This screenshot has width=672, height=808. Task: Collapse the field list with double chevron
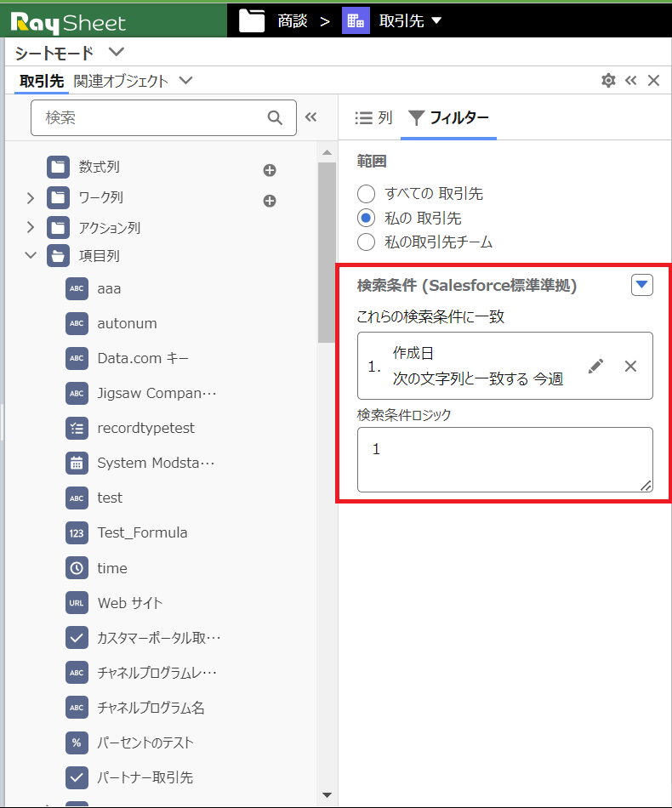(310, 117)
